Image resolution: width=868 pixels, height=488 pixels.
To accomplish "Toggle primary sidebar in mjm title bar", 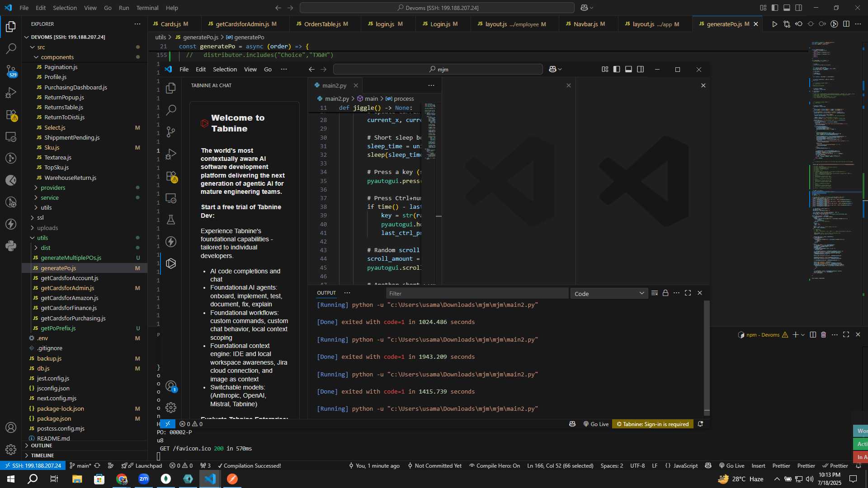I will point(617,69).
